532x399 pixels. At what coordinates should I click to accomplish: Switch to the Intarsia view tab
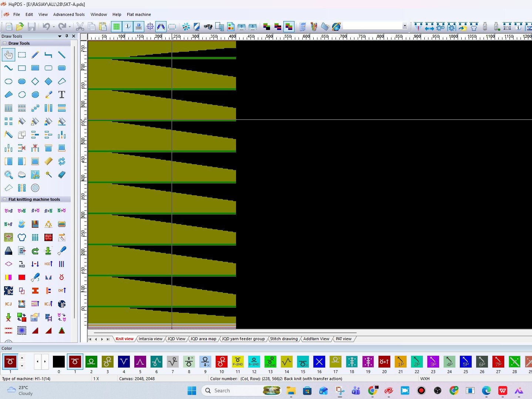[x=150, y=339]
